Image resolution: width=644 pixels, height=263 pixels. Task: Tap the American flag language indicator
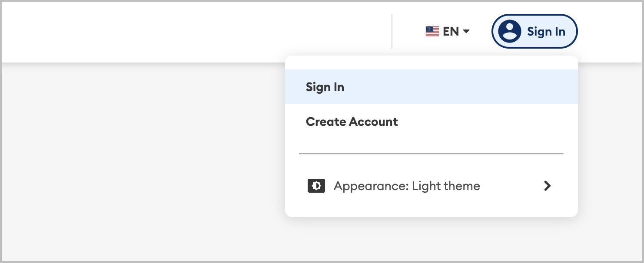432,31
